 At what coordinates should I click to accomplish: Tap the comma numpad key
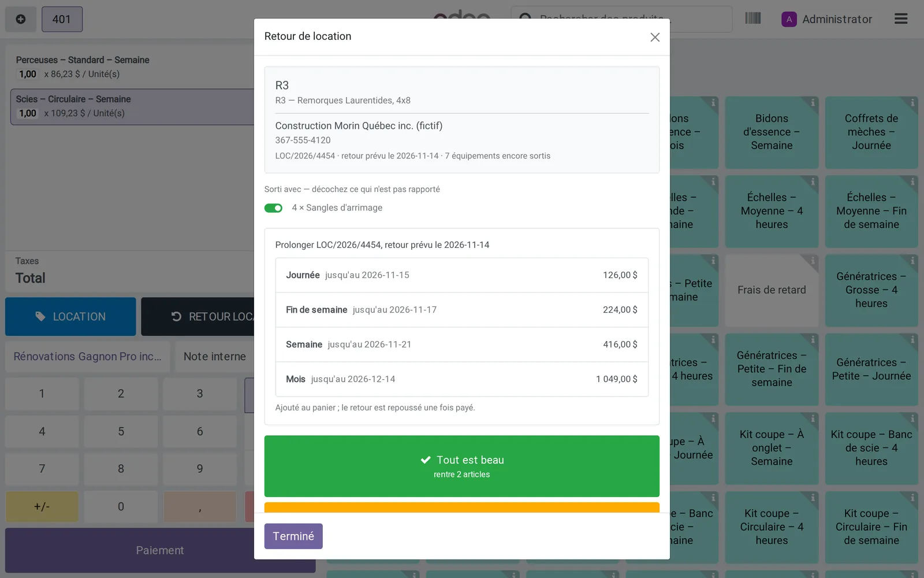tap(200, 507)
